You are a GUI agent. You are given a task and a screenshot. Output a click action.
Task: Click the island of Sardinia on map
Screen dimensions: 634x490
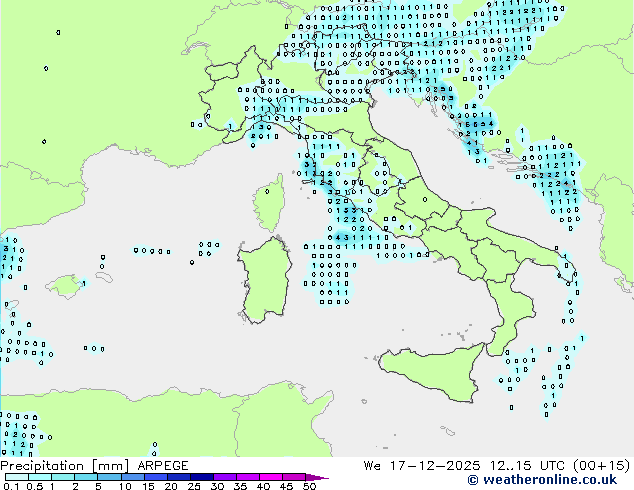pyautogui.click(x=265, y=280)
